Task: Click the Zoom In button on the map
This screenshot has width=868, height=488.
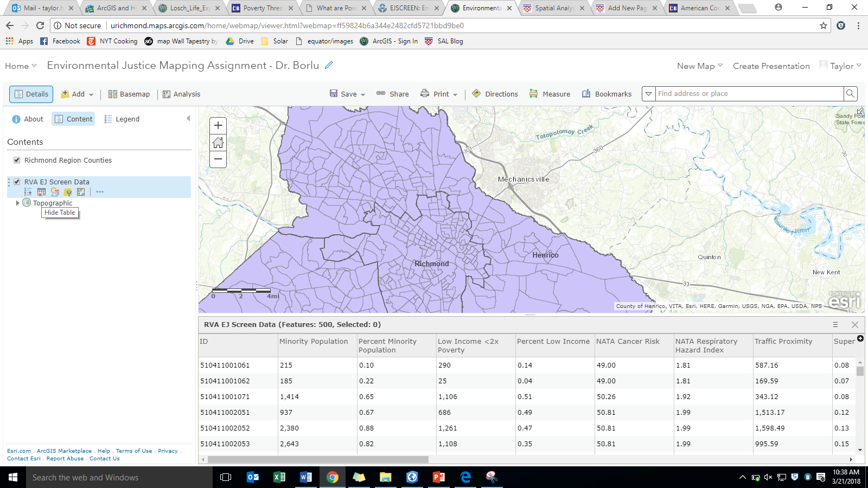Action: 218,125
